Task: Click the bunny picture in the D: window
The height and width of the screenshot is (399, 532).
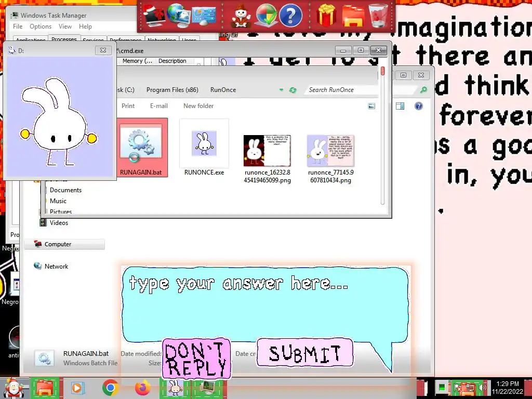Action: click(x=60, y=117)
